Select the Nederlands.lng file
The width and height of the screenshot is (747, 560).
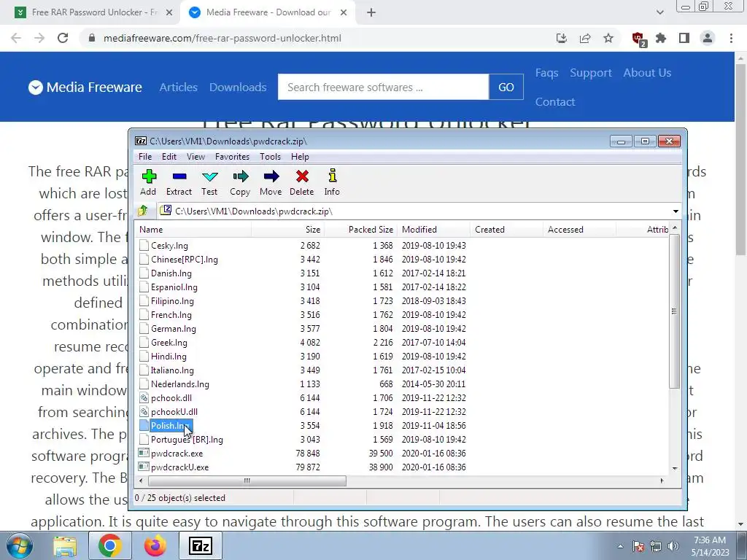pyautogui.click(x=179, y=384)
